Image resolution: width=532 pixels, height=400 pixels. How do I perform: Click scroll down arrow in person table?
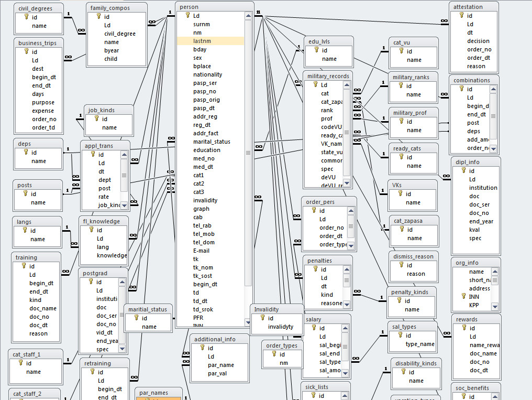248,322
